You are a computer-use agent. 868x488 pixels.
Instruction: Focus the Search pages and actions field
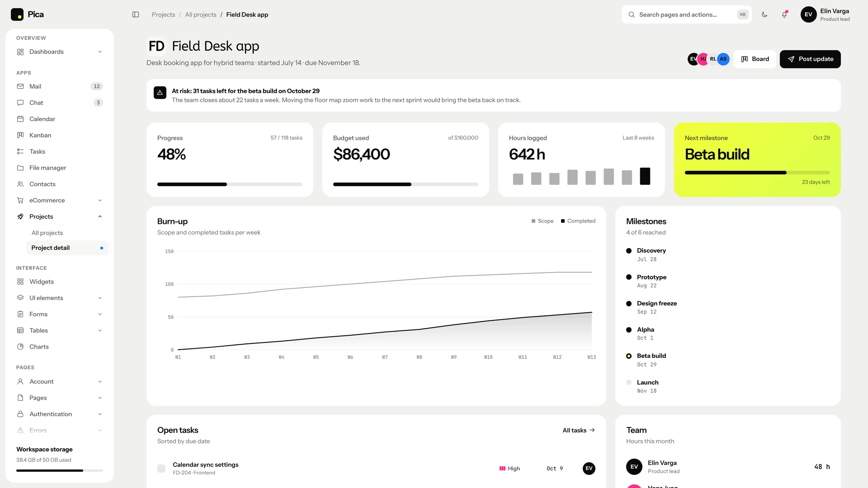point(686,14)
